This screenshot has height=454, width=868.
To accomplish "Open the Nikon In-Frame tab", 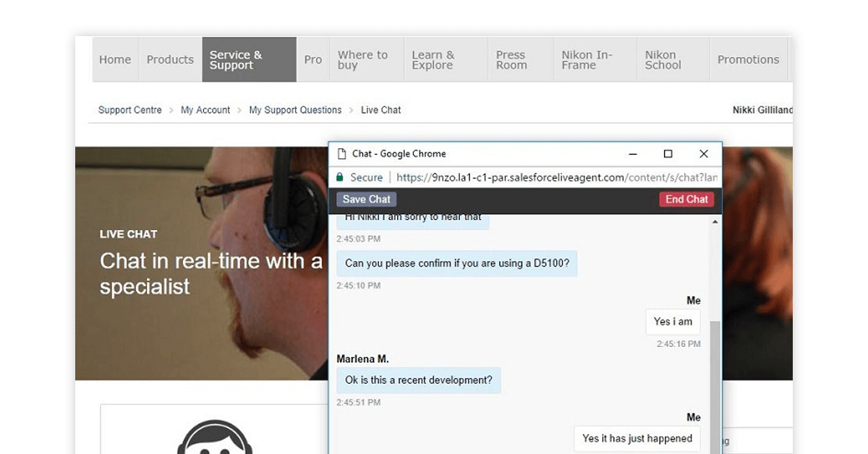I will [x=596, y=60].
